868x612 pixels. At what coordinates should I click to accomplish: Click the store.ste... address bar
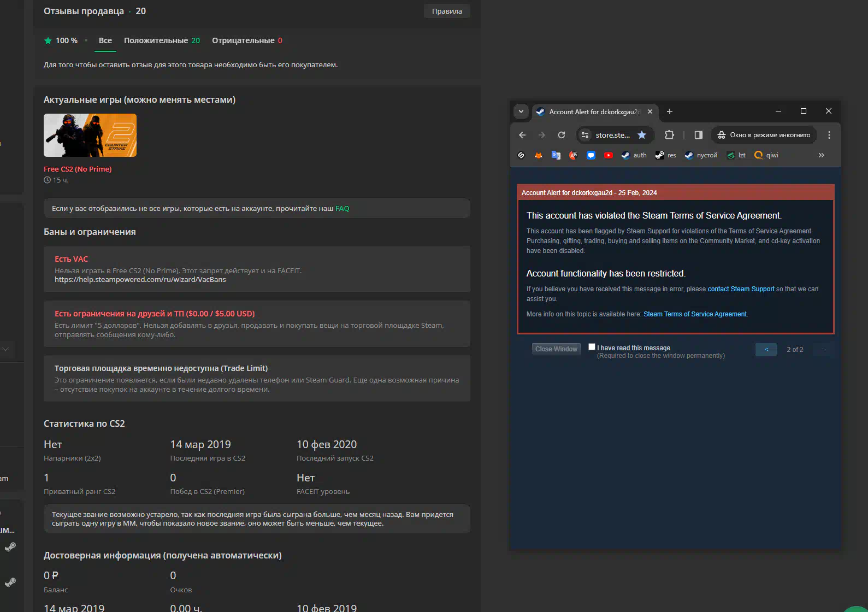613,135
